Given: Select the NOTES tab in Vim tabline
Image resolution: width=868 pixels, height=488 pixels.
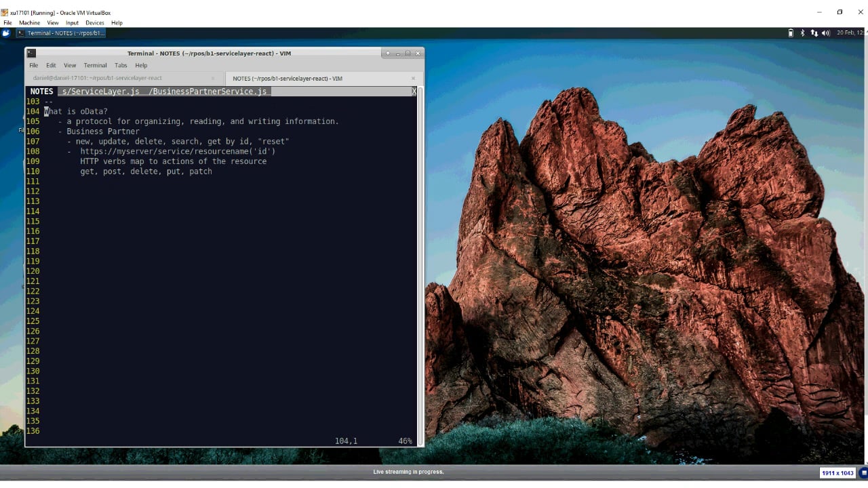Looking at the screenshot, I should (x=41, y=91).
